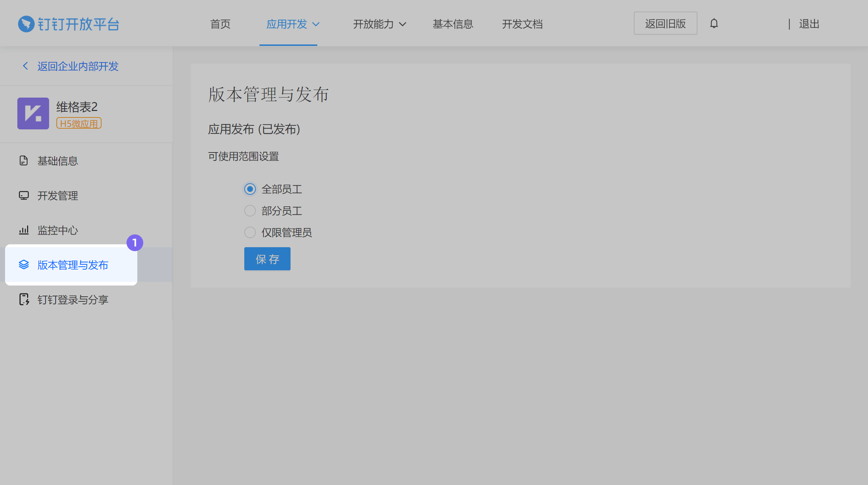Screen dimensions: 868x485
Task: Click the 监控中心 bar chart icon
Action: (24, 230)
